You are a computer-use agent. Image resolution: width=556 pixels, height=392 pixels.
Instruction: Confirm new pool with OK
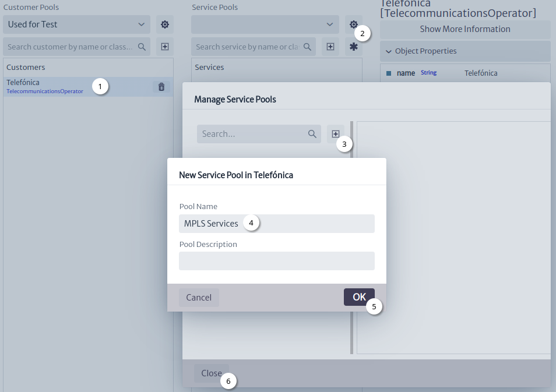(x=359, y=297)
